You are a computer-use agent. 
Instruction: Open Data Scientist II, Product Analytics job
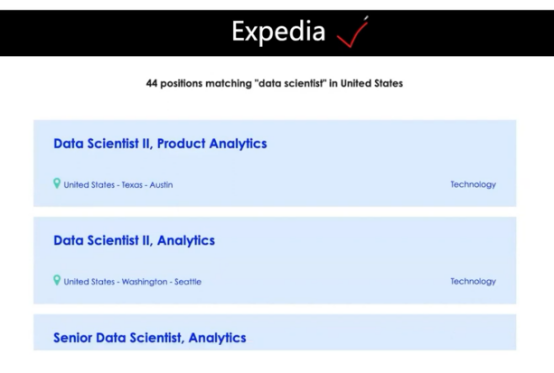click(160, 144)
